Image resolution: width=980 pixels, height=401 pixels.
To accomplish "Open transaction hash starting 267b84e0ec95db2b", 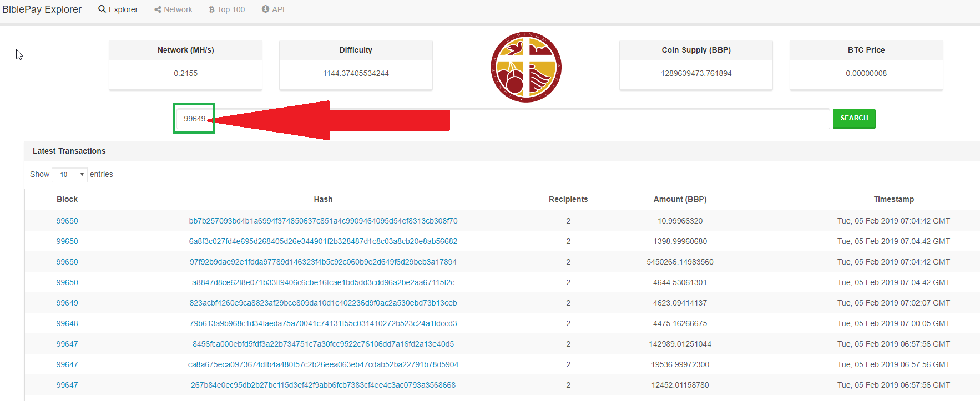I will coord(323,385).
